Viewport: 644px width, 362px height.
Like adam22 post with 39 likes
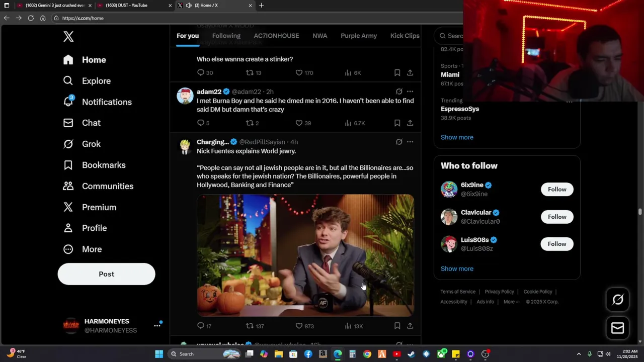tap(303, 123)
